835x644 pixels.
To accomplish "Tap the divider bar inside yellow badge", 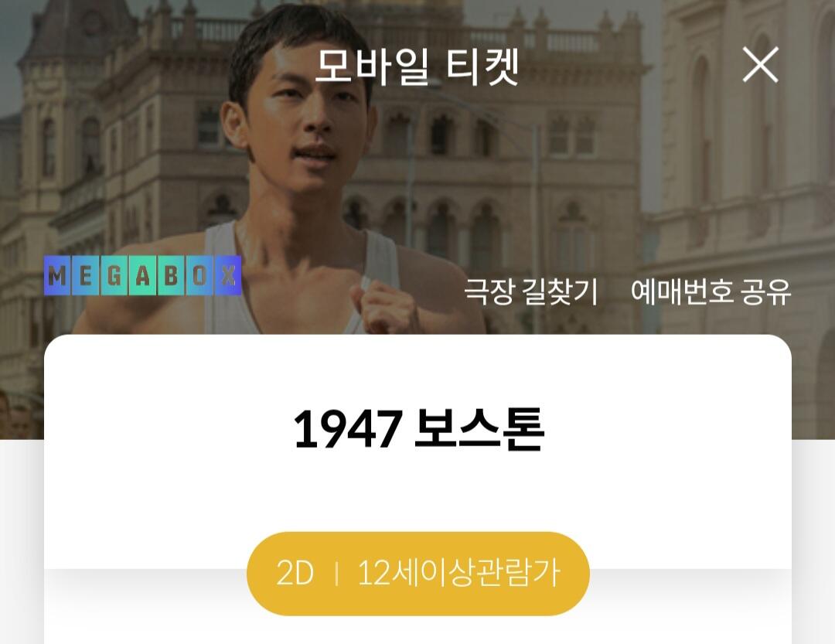I will pyautogui.click(x=336, y=574).
